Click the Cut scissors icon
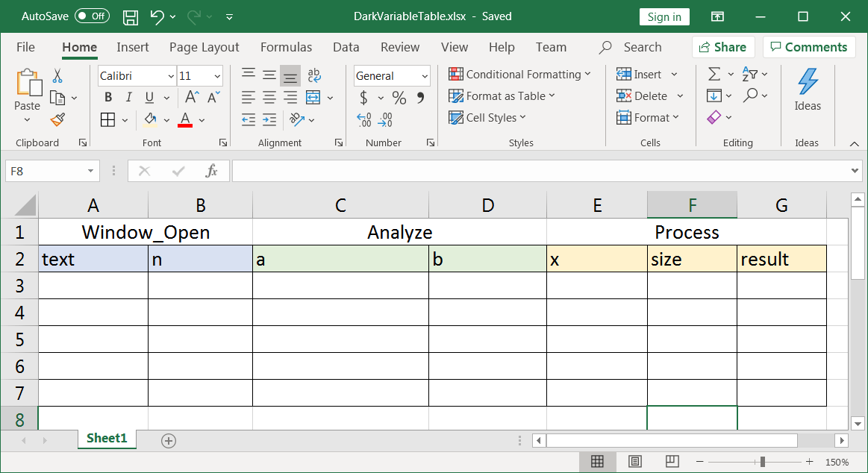 point(57,76)
